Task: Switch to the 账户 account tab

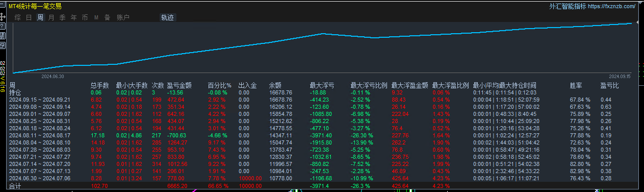Action: 123,17
